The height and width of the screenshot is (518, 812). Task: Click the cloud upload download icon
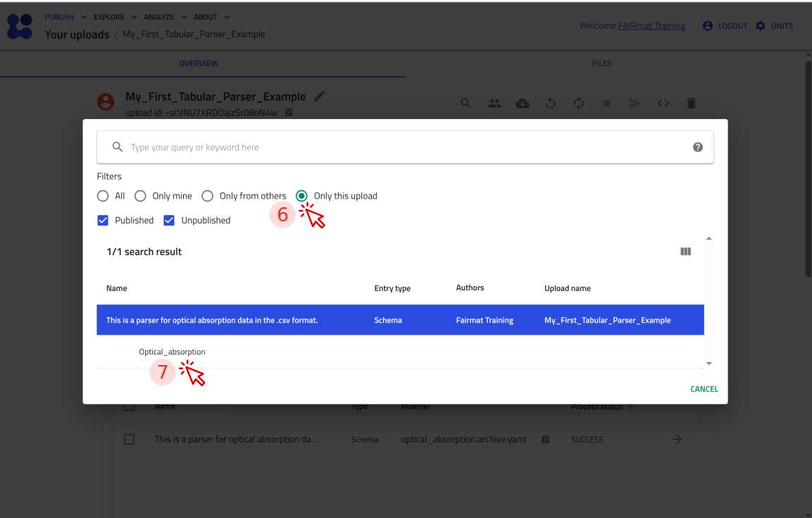tap(523, 104)
